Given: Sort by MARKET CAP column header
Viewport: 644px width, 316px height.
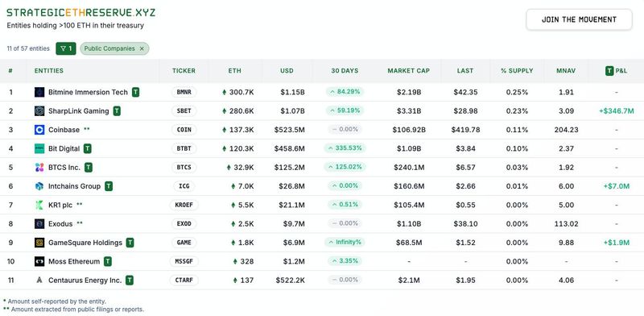Looking at the screenshot, I should point(408,71).
